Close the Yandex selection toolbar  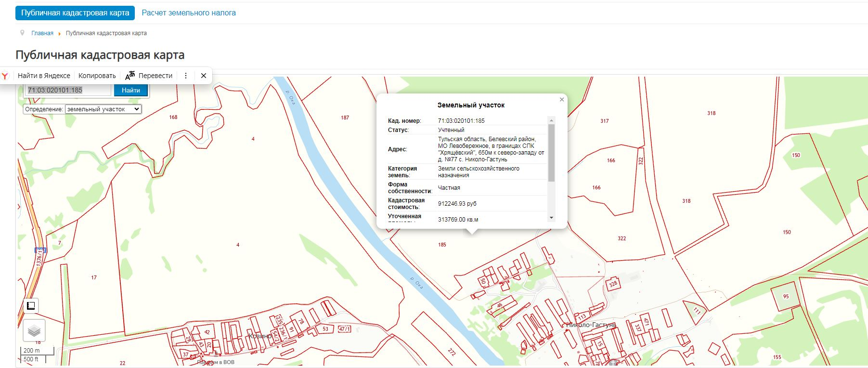[x=204, y=76]
